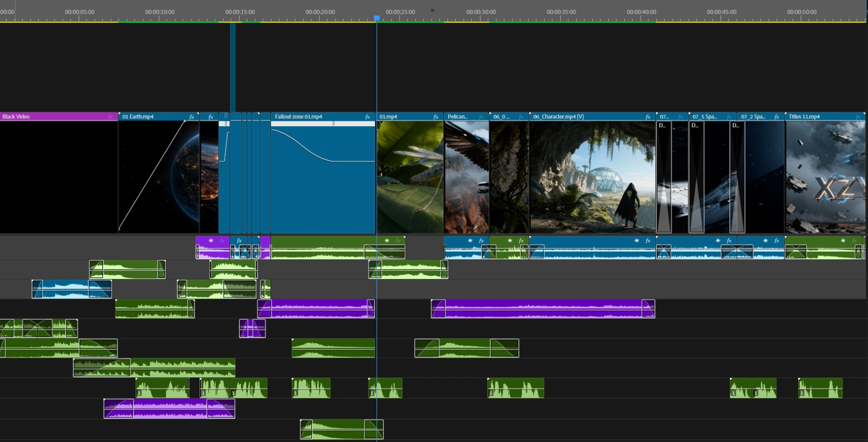Click the 00:00:20:00 ruler label

coord(320,12)
